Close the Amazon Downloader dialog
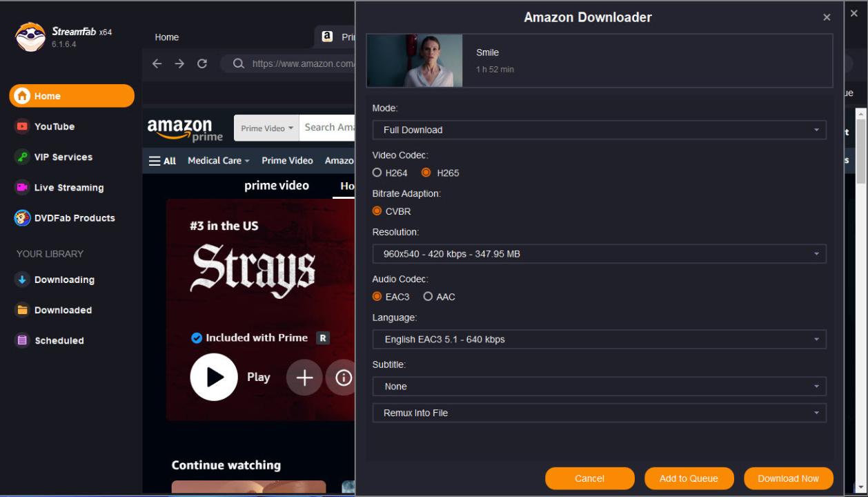This screenshot has height=497, width=868. (x=827, y=17)
